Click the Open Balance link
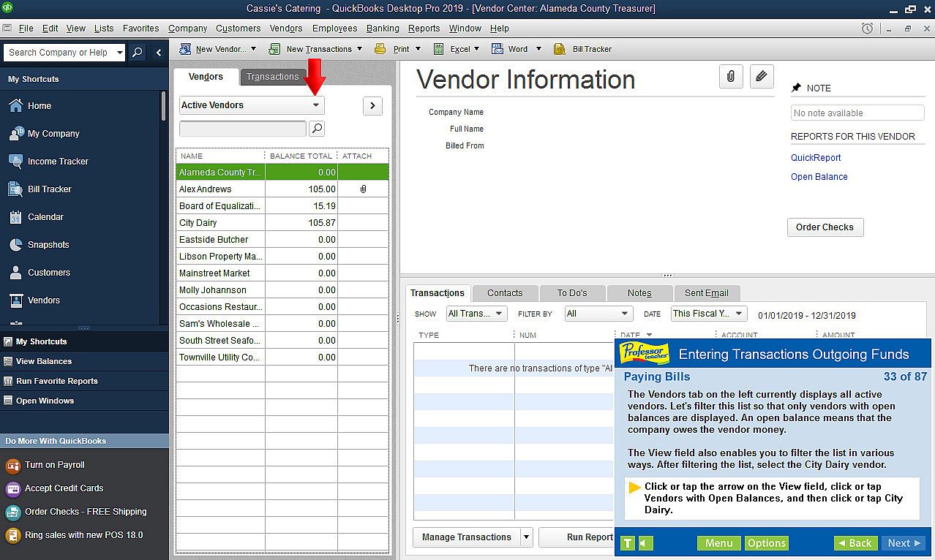935x560 pixels. (819, 177)
